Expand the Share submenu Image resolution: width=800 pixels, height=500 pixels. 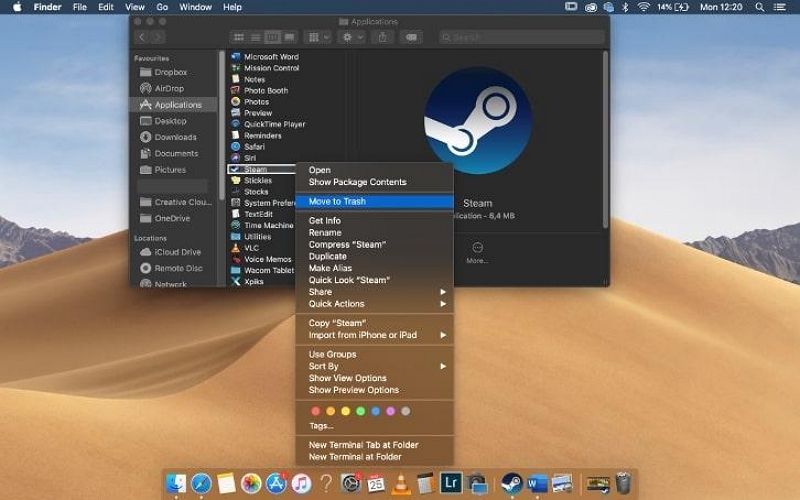pyautogui.click(x=374, y=292)
